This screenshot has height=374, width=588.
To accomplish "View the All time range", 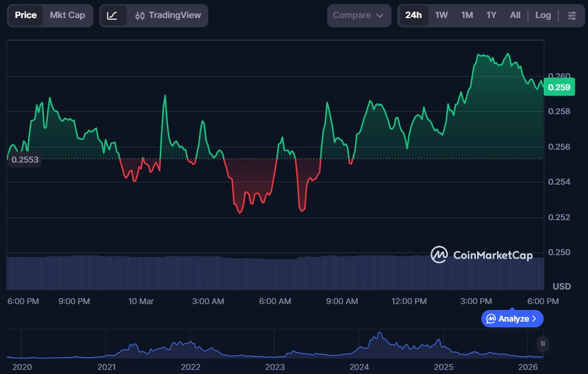I will click(x=515, y=16).
